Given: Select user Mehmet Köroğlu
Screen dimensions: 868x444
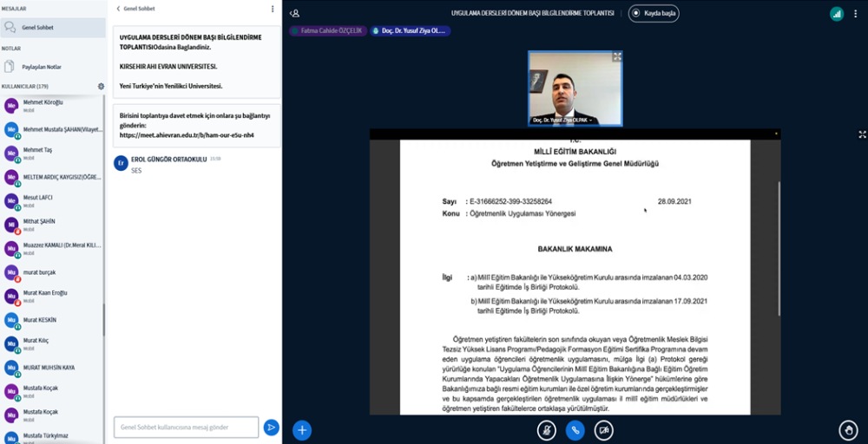Looking at the screenshot, I should click(x=53, y=106).
